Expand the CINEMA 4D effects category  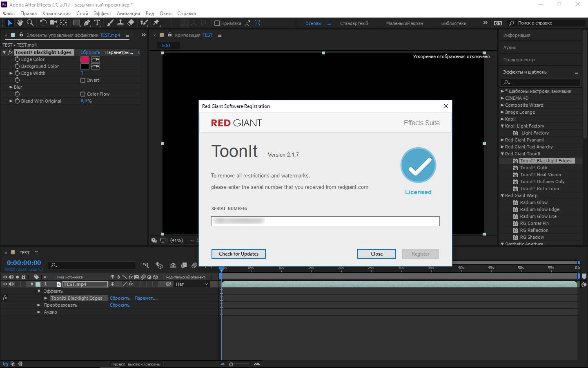(x=502, y=98)
